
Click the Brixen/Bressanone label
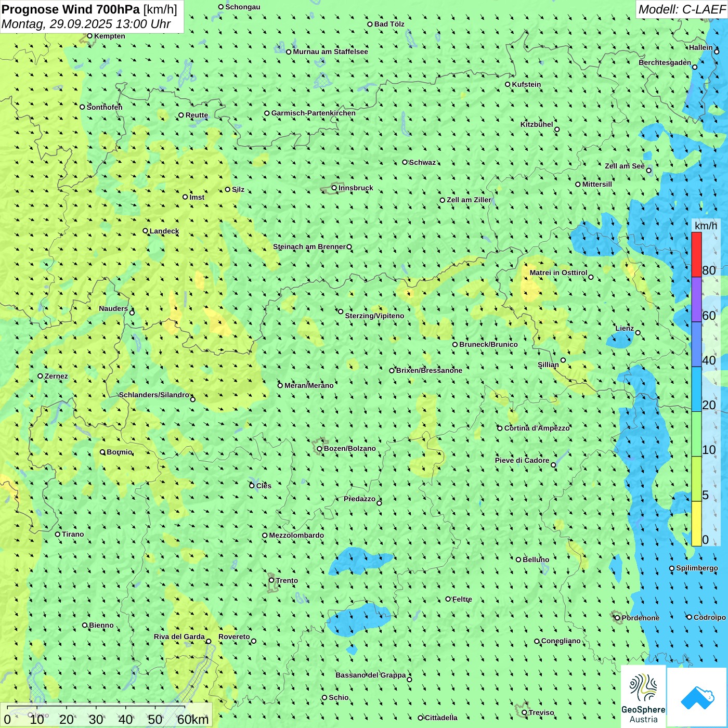(x=429, y=370)
